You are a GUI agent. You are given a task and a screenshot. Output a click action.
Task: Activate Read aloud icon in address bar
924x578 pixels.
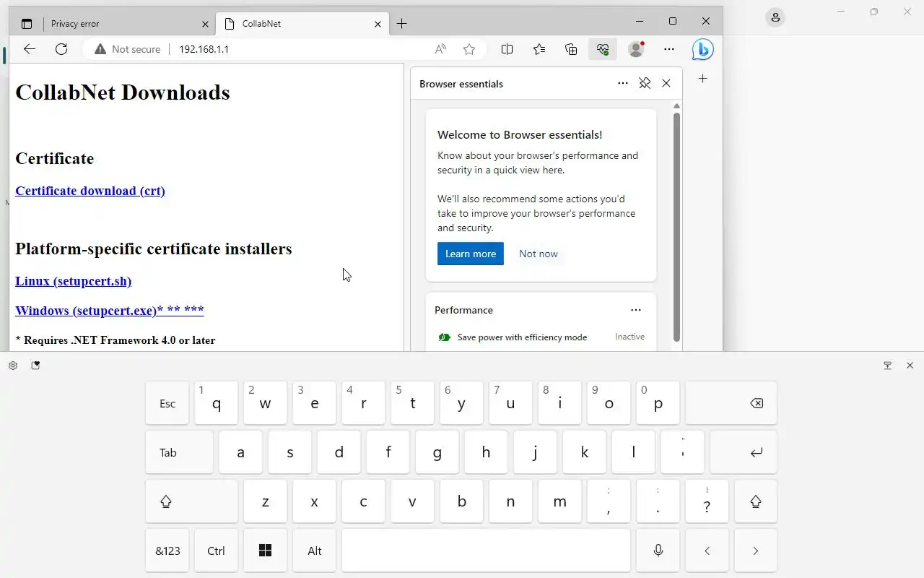(440, 49)
